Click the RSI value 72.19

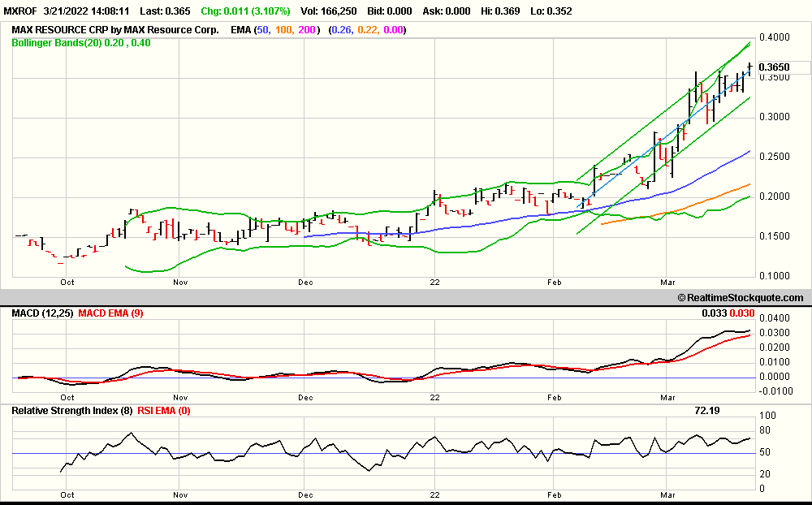pyautogui.click(x=708, y=412)
